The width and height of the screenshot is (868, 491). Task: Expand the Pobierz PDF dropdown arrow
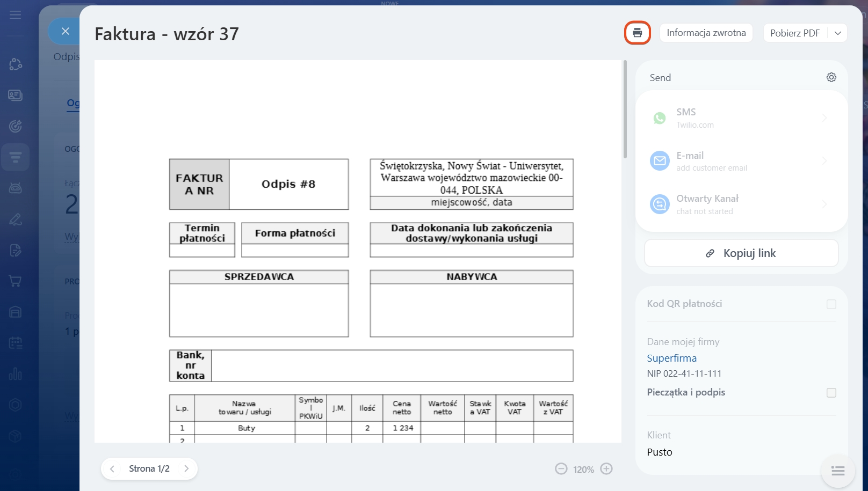[837, 33]
